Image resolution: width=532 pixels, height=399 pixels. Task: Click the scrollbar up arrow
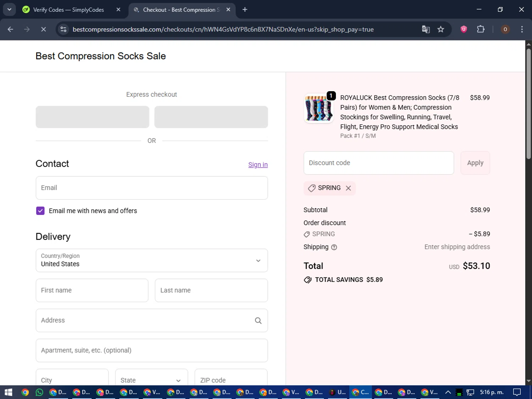tap(528, 44)
